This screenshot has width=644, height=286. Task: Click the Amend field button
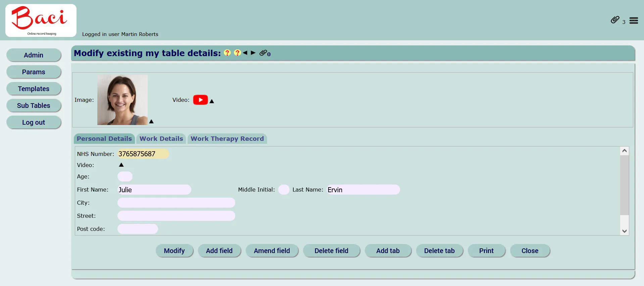[272, 251]
